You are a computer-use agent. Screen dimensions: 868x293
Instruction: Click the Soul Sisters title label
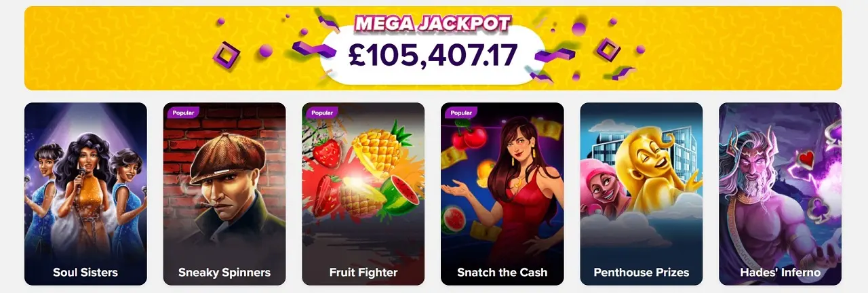85,273
